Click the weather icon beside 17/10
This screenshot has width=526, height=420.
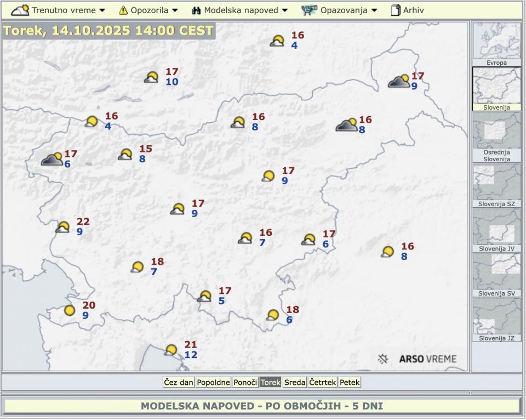tap(152, 77)
